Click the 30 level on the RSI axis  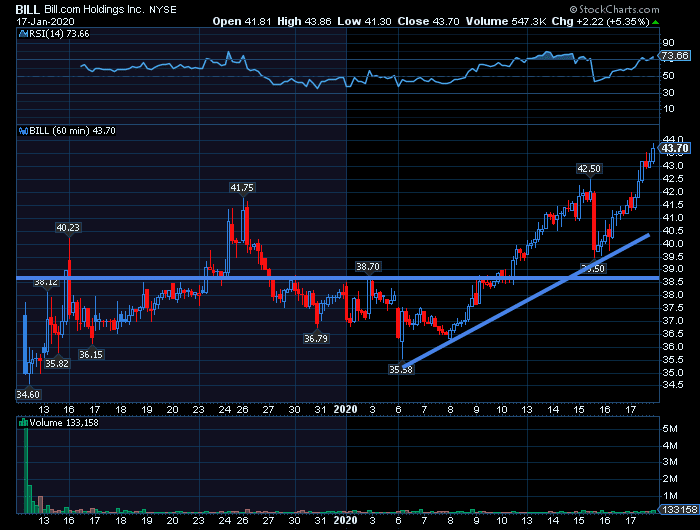click(x=668, y=92)
